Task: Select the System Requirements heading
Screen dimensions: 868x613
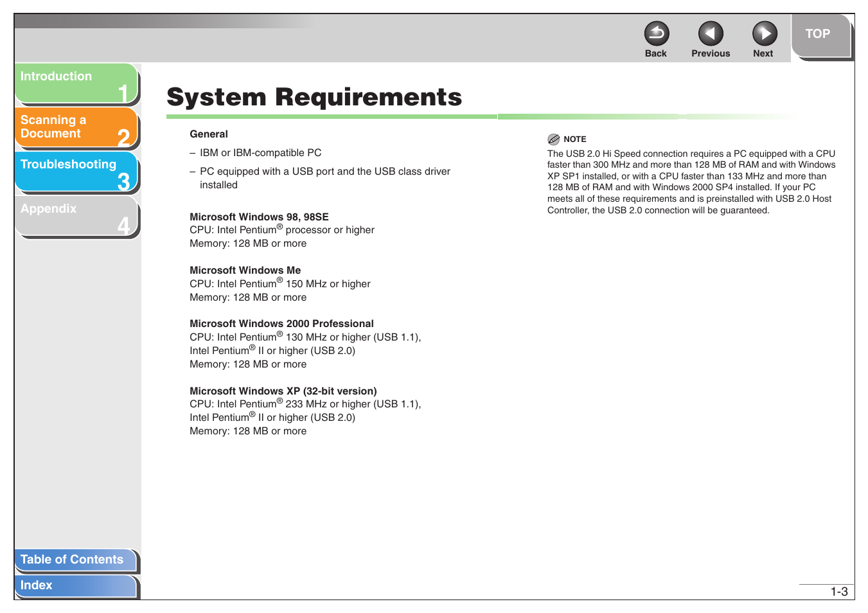Action: 314,97
